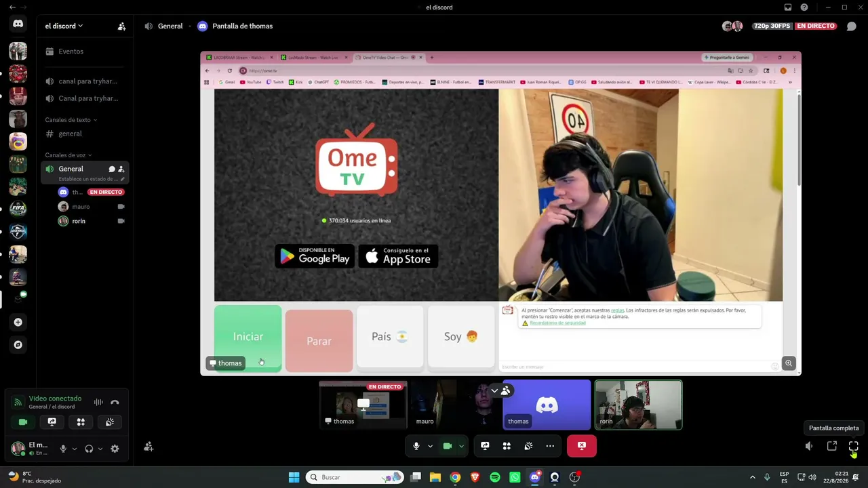Open Google Chrome from the taskbar
The height and width of the screenshot is (488, 868).
coord(455,477)
